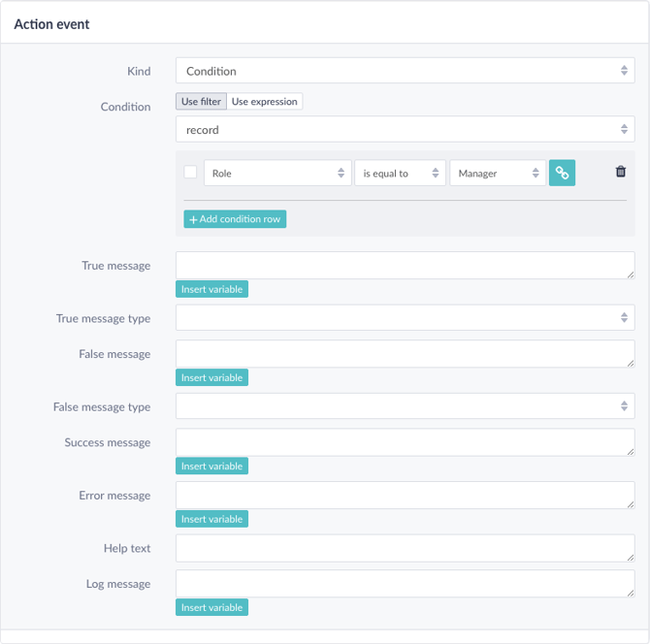Focus the Help text input field
650x644 pixels.
coord(405,548)
